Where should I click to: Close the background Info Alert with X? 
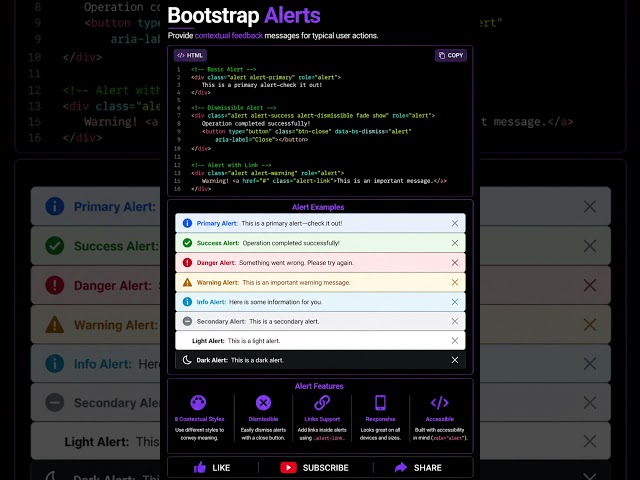click(x=590, y=364)
